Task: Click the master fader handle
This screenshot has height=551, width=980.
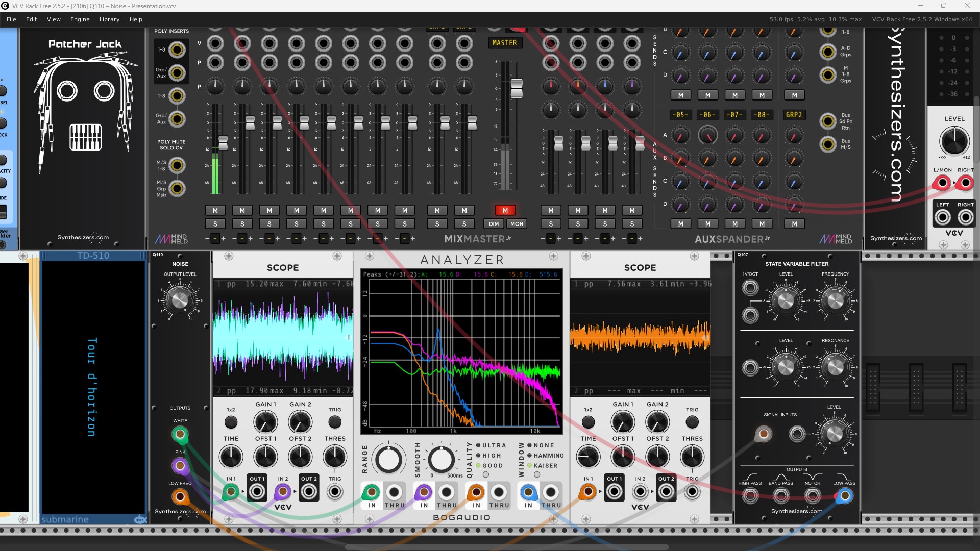Action: [517, 88]
